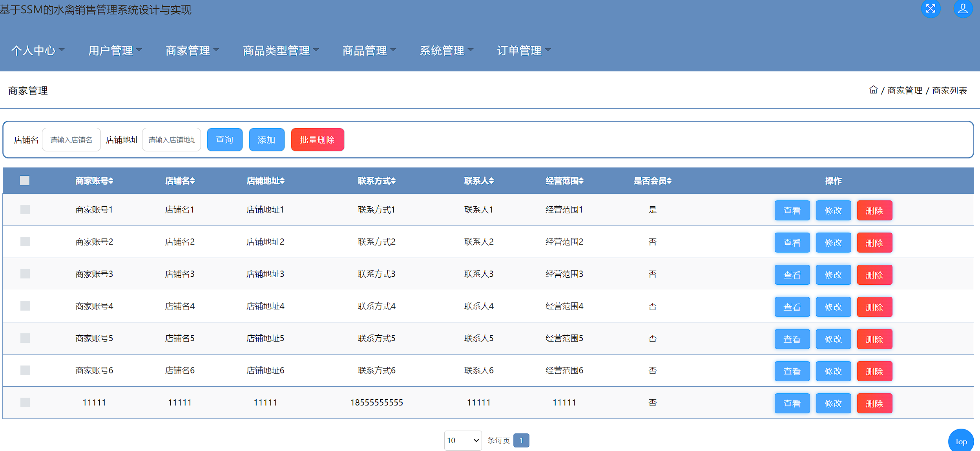Check the row for 商家账号1
The width and height of the screenshot is (980, 451).
coord(25,209)
